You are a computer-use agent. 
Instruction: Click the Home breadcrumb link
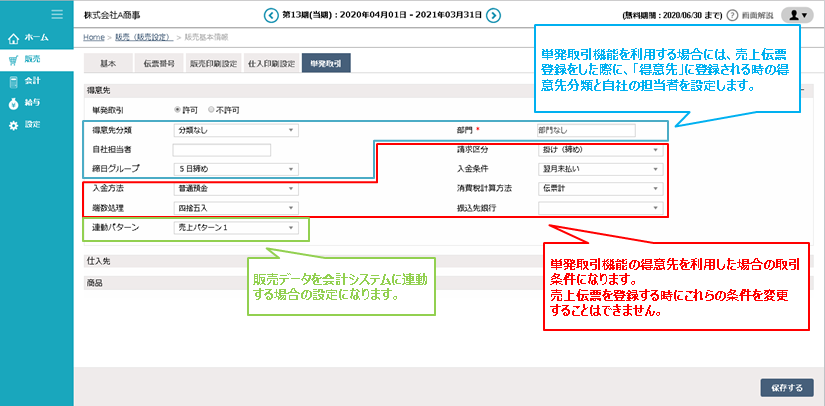click(x=94, y=37)
